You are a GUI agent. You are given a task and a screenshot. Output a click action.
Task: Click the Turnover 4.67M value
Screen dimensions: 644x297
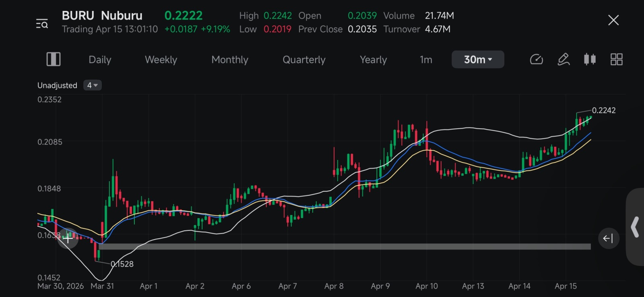[438, 29]
